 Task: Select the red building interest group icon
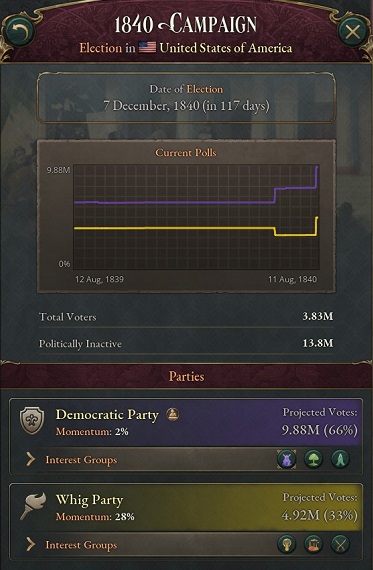click(313, 545)
